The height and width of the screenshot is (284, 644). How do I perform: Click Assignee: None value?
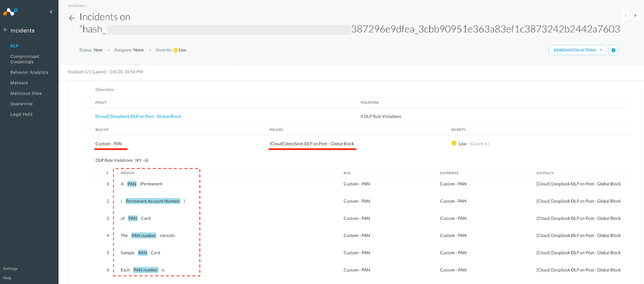(138, 50)
